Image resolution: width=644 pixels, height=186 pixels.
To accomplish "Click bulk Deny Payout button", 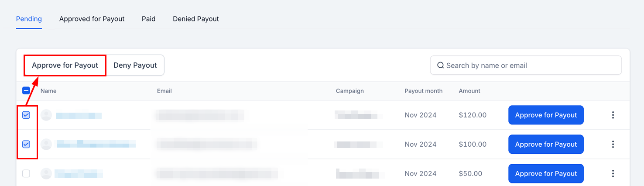I will tap(135, 65).
